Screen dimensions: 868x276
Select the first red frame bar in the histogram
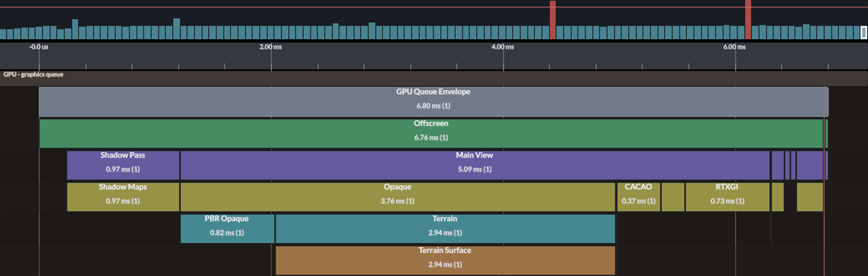click(553, 20)
